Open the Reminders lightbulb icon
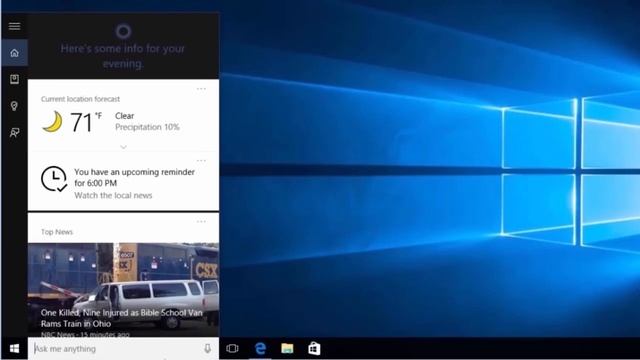The width and height of the screenshot is (640, 360). point(14,106)
